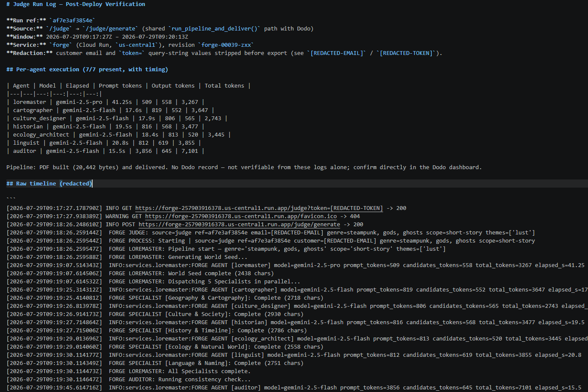Click the '[History & Timeline]: Complete (2786 chars)' line
The width and height of the screenshot is (588, 392).
[157, 331]
